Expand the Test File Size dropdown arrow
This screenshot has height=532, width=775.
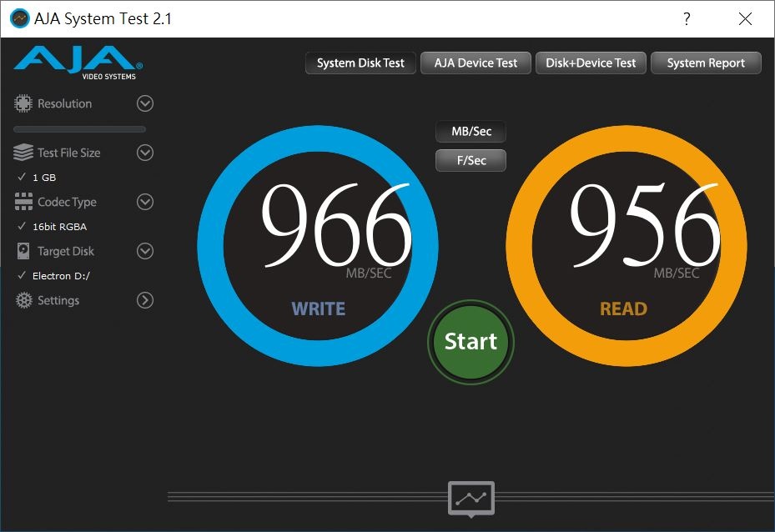[145, 153]
